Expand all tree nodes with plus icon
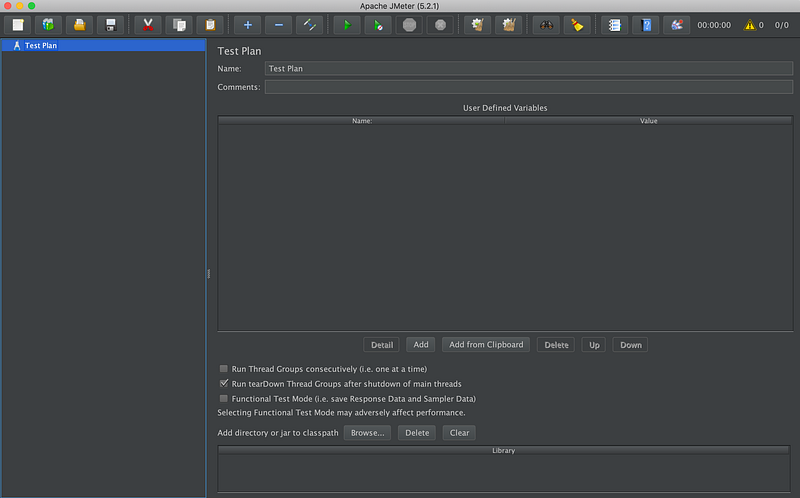 [248, 25]
